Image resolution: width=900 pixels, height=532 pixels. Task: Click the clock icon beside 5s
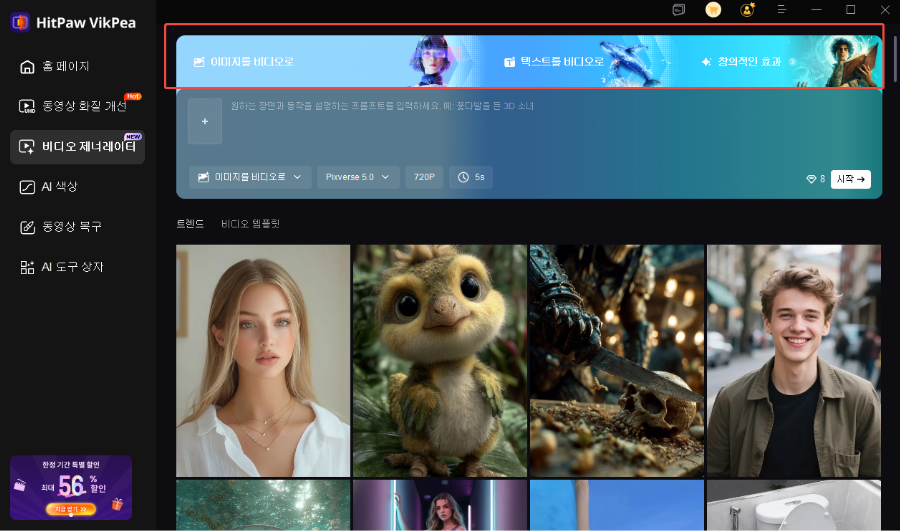[x=463, y=177]
